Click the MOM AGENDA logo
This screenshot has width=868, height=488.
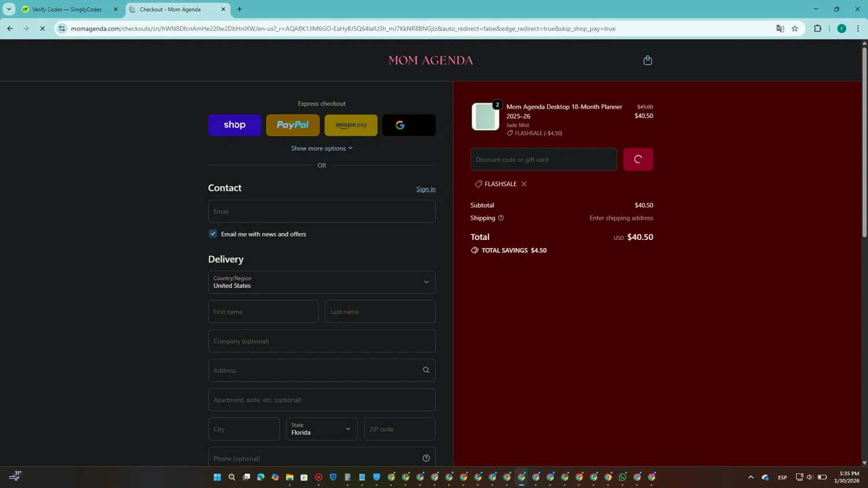click(x=431, y=60)
